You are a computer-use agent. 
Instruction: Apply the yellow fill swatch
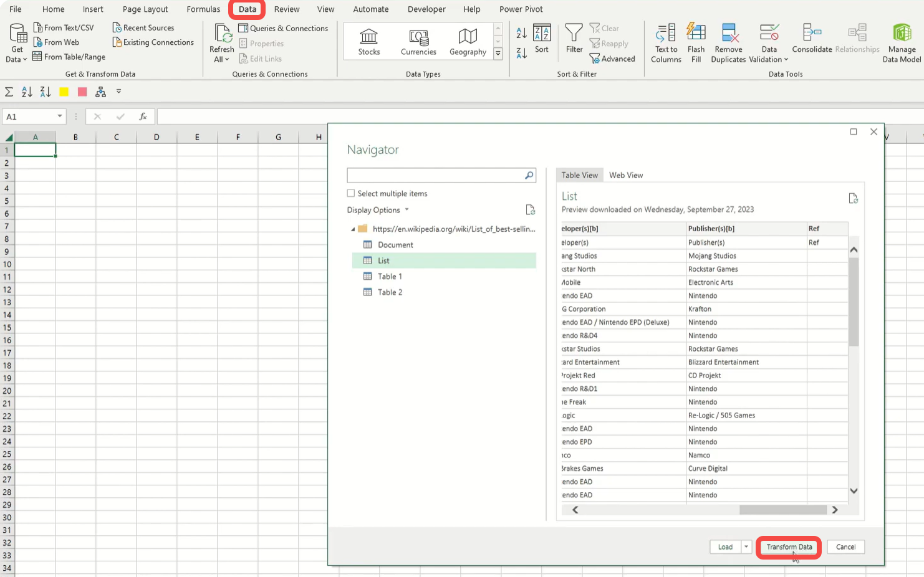64,92
